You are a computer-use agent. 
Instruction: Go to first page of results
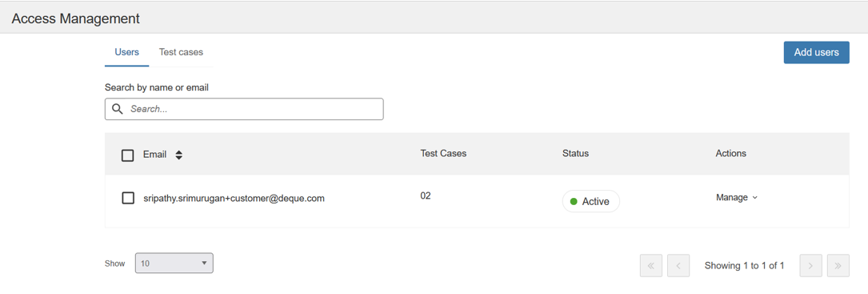[651, 266]
